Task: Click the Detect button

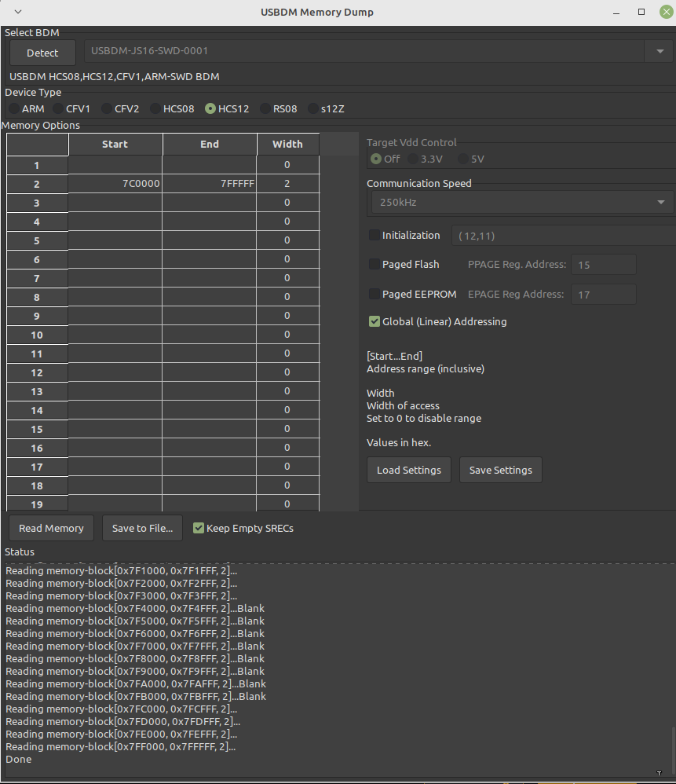Action: (x=42, y=53)
